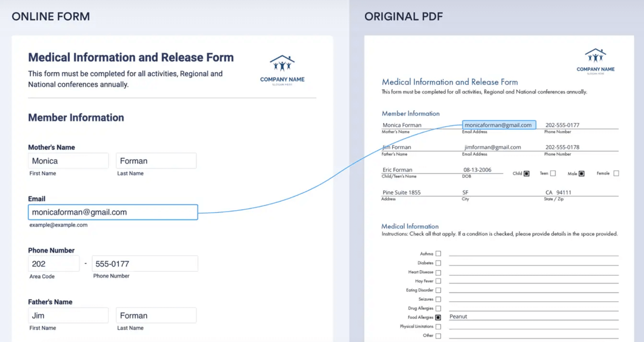This screenshot has width=644, height=342.
Task: Check the Eating Disorder checkbox
Action: tap(438, 290)
